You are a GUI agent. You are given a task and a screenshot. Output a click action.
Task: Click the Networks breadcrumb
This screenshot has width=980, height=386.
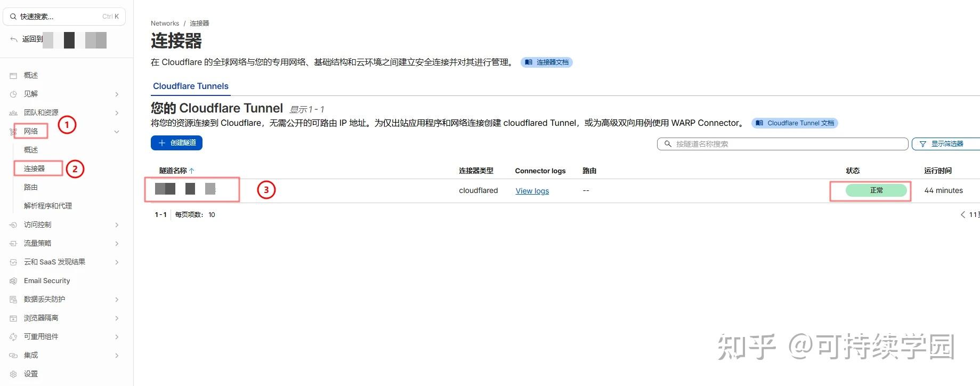click(x=165, y=23)
